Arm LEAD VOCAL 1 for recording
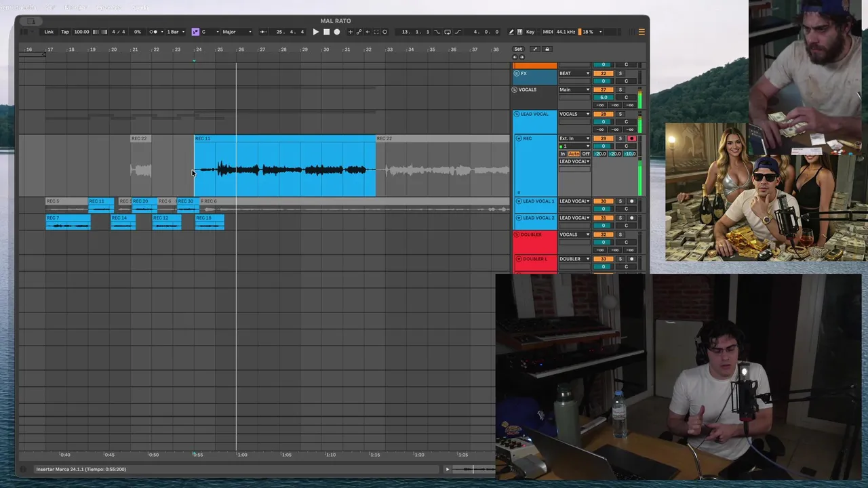This screenshot has height=488, width=868. pos(632,201)
